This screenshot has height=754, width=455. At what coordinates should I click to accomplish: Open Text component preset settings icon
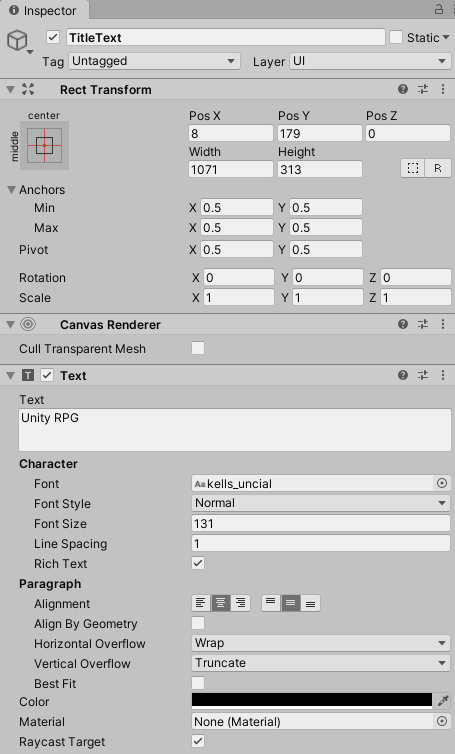(x=423, y=375)
